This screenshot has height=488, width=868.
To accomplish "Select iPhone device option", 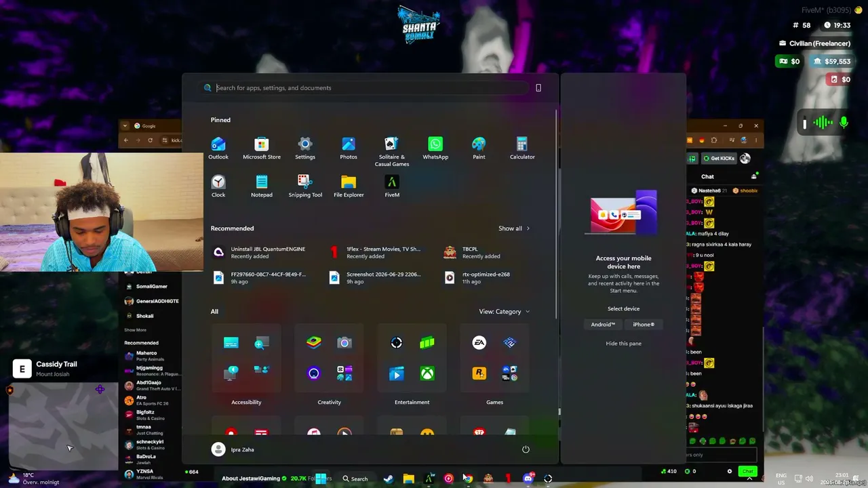I will pos(644,325).
